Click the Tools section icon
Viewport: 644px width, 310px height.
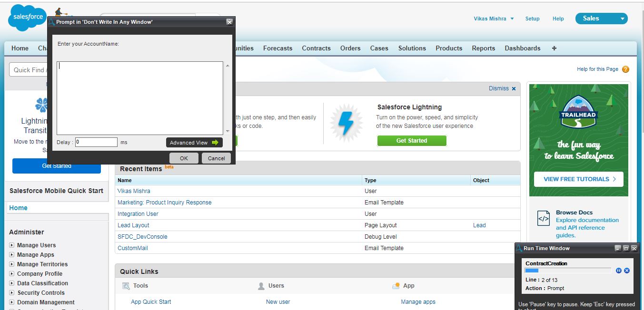pyautogui.click(x=126, y=286)
